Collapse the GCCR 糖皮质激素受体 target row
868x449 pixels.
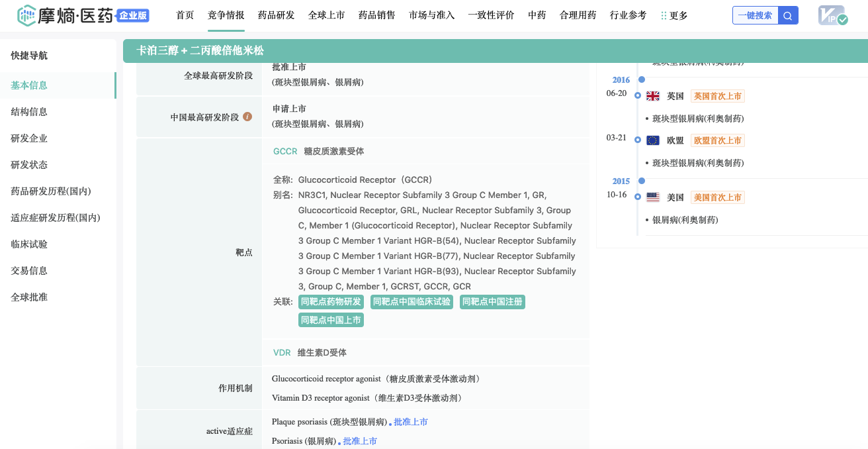(x=318, y=151)
